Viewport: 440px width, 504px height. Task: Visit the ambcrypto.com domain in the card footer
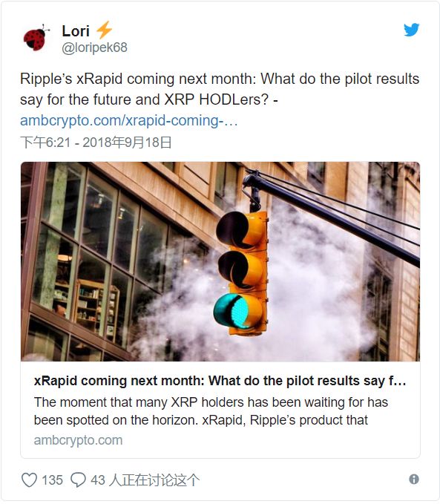[78, 440]
